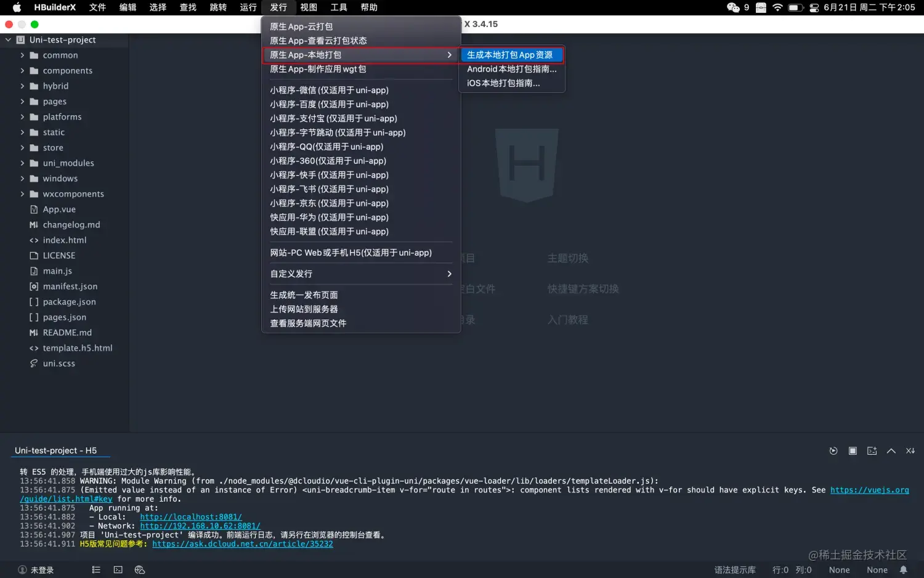Click the X-with-arrow icon to close the console
The image size is (924, 578).
tap(910, 450)
